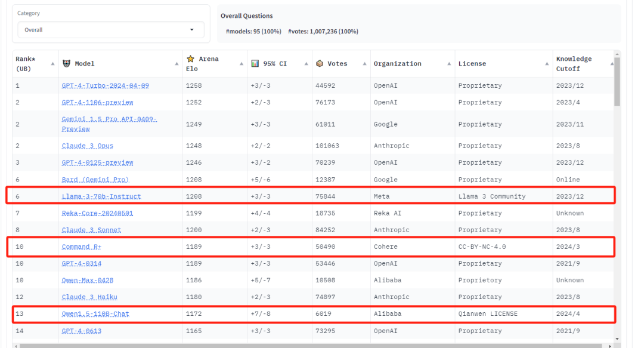The width and height of the screenshot is (644, 348).
Task: Open the Command R+ model link
Action: (x=82, y=247)
